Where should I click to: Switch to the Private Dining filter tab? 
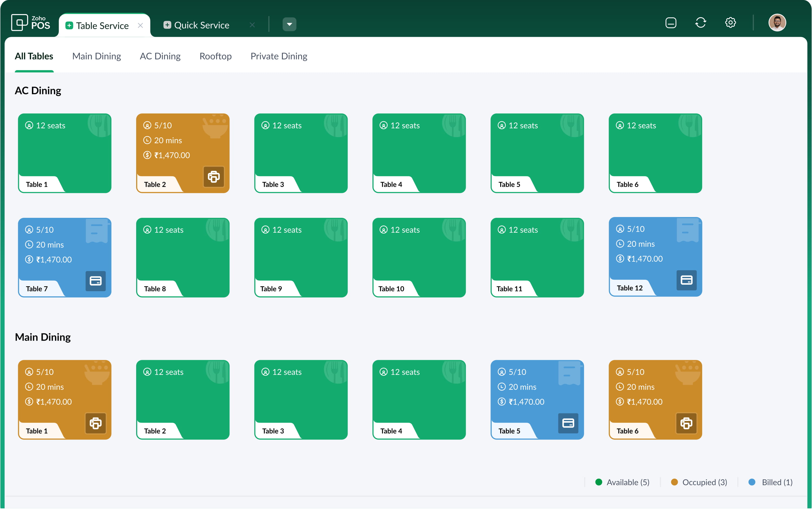(279, 56)
